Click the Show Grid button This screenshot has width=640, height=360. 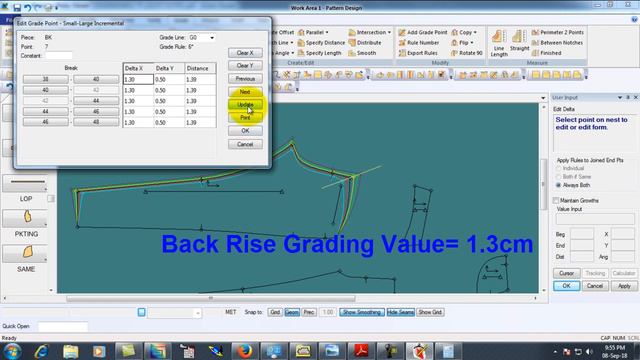point(430,312)
